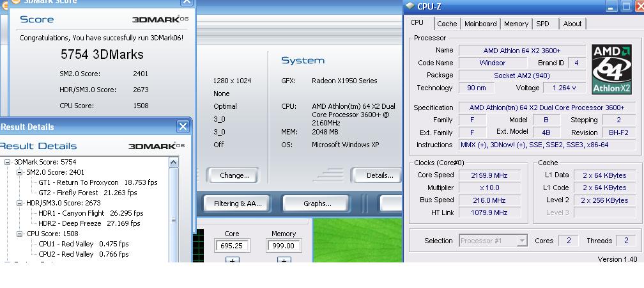Click the Bus Speed value 216.0 MHz
The width and height of the screenshot is (644, 288).
click(x=489, y=200)
